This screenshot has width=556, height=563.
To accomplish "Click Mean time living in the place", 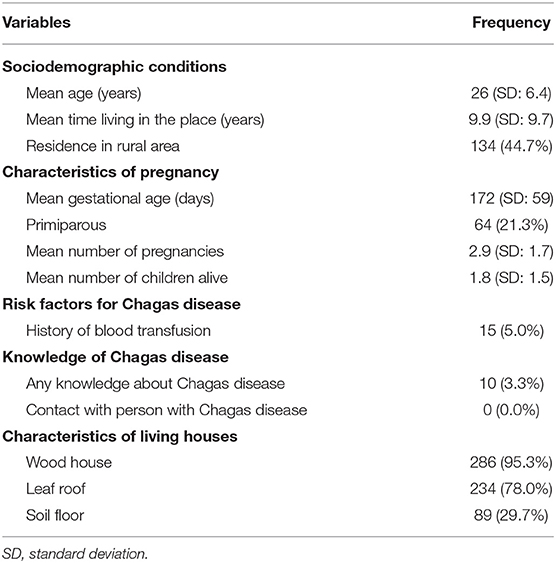I will coord(145,120).
